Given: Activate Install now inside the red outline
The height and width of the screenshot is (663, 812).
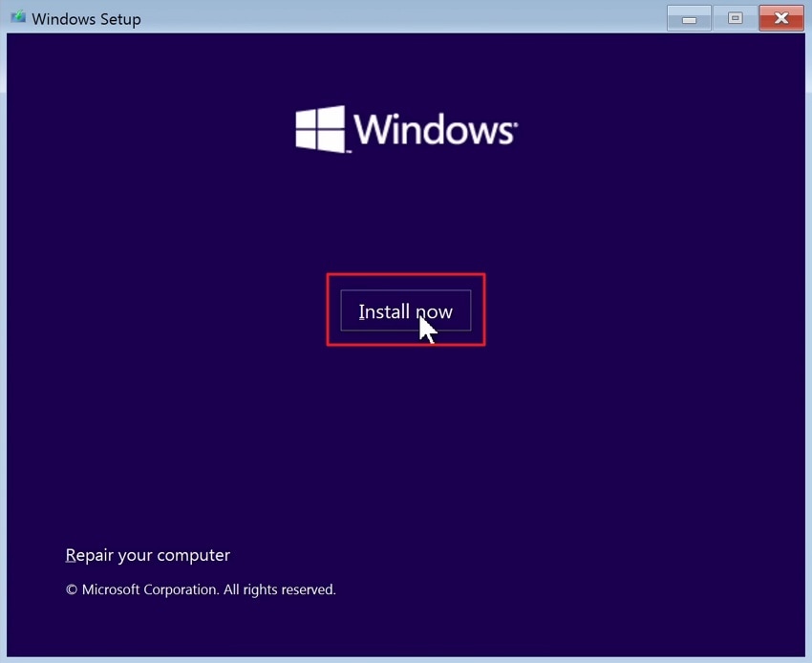Looking at the screenshot, I should point(405,310).
